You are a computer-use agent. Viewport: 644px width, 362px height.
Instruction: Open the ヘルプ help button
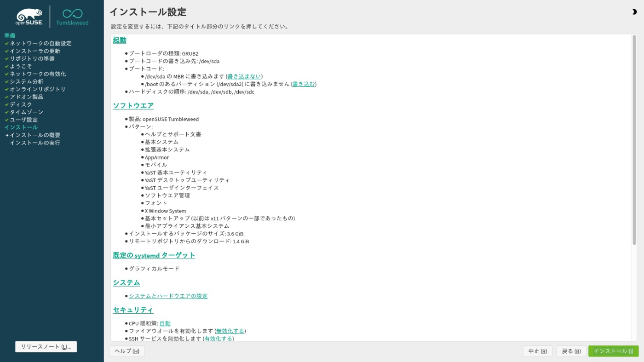[x=127, y=351]
